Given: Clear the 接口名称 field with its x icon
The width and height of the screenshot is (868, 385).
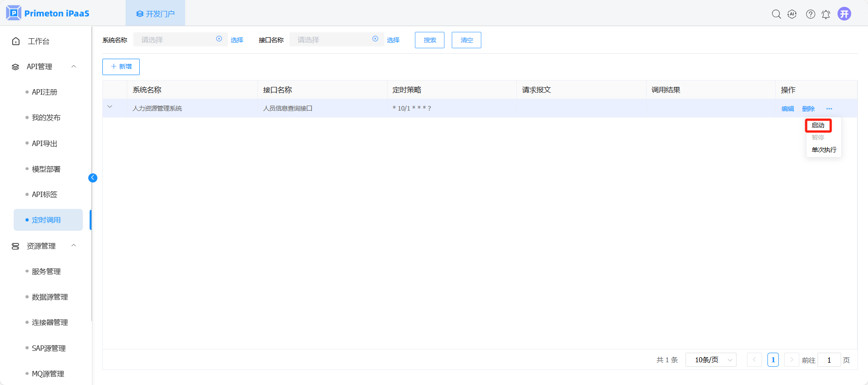Looking at the screenshot, I should click(x=375, y=39).
